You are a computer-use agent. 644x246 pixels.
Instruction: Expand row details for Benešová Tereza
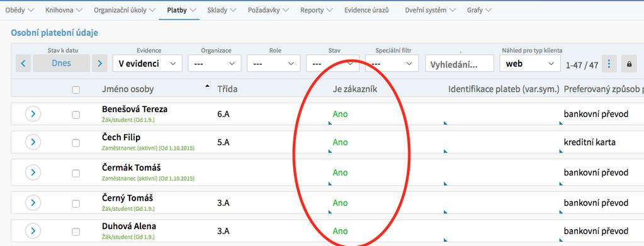pos(33,114)
